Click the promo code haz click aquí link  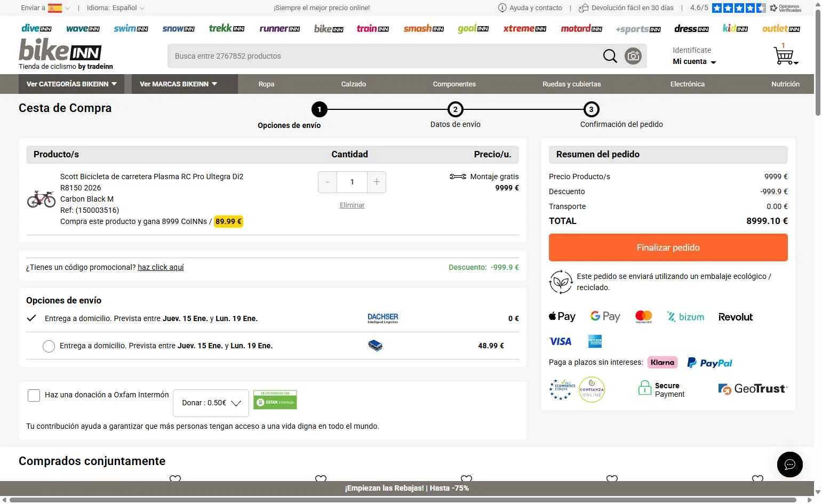click(x=161, y=267)
